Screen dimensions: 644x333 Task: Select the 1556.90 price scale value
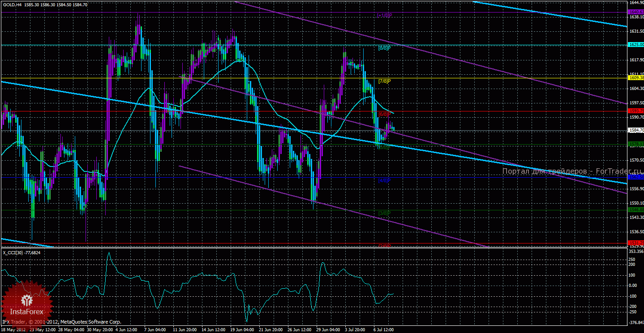636,189
